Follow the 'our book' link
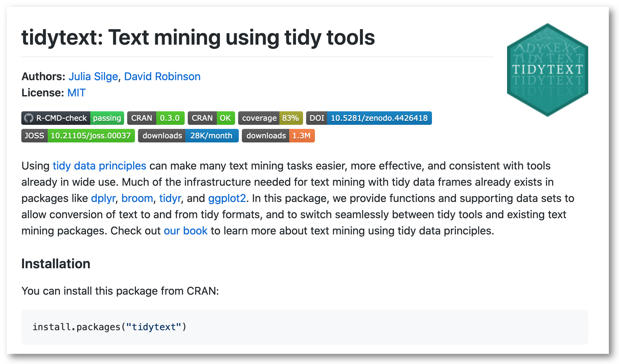 coord(185,231)
